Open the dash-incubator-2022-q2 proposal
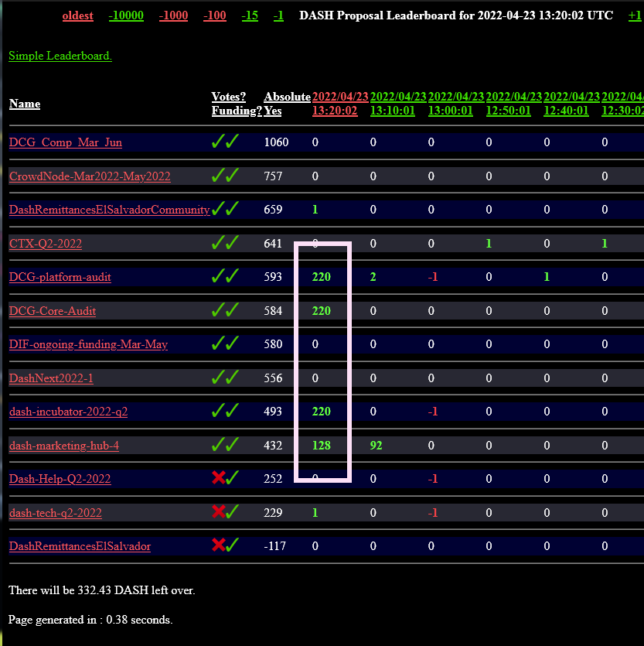 click(68, 412)
